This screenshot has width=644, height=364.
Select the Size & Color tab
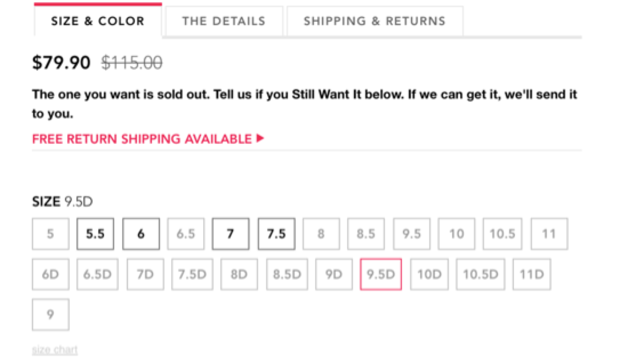tap(98, 22)
